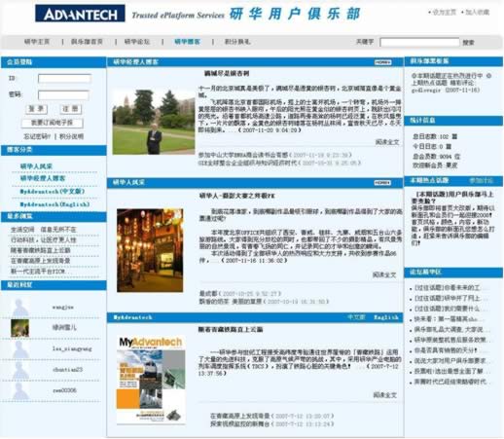This screenshot has width=504, height=439.
Task: Open the night street photo thumbnail
Action: 150,250
